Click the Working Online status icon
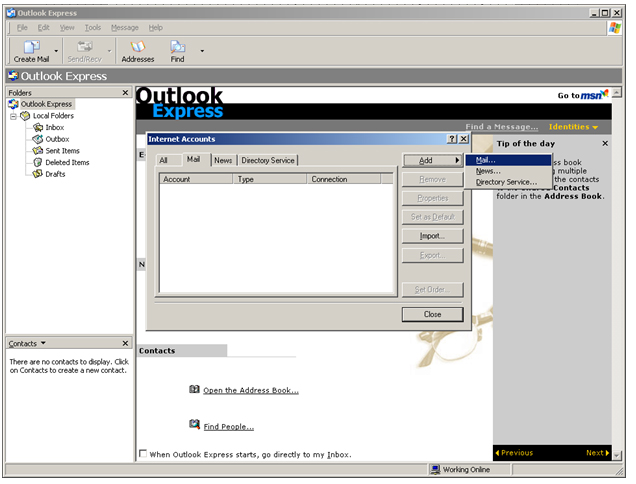Image resolution: width=636 pixels, height=484 pixels. (436, 470)
